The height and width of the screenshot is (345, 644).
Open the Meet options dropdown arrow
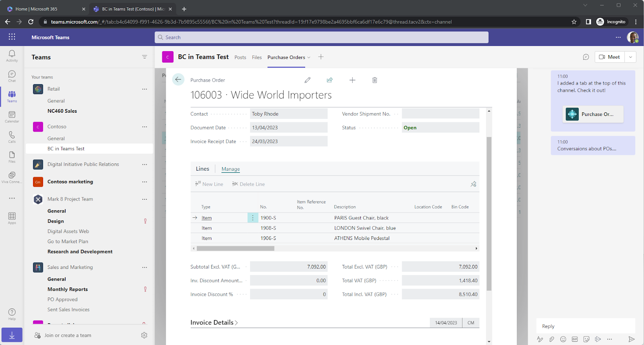coord(630,57)
